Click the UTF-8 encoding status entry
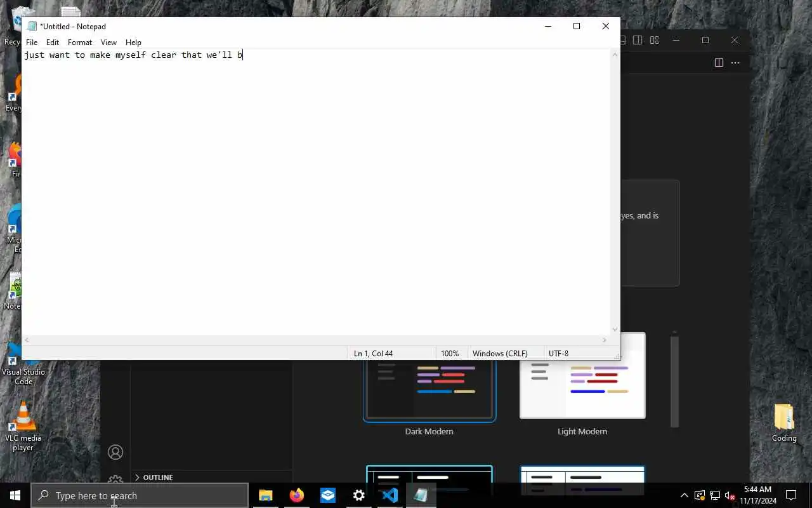812x508 pixels. coord(558,354)
